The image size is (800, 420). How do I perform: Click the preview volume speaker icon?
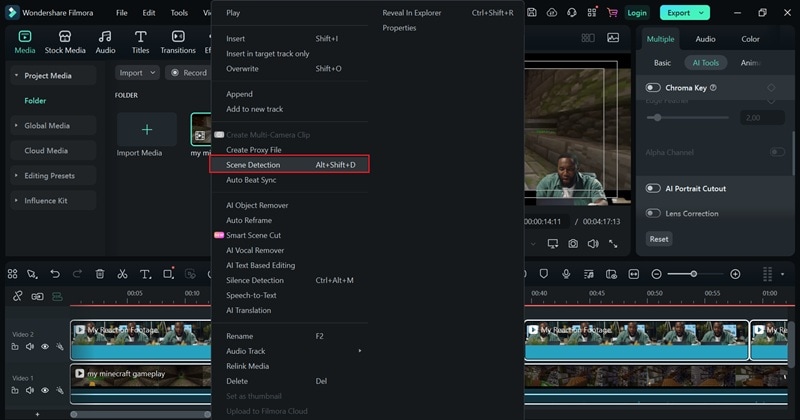(593, 244)
